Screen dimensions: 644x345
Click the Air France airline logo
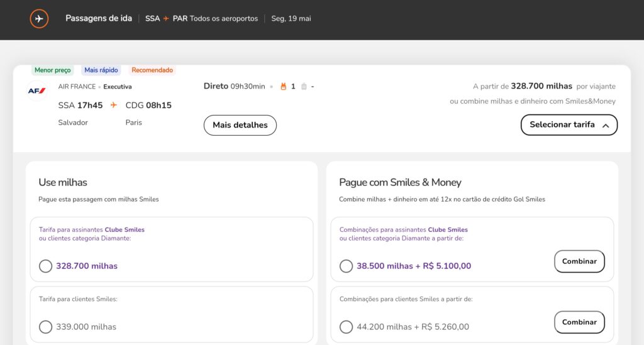point(36,91)
